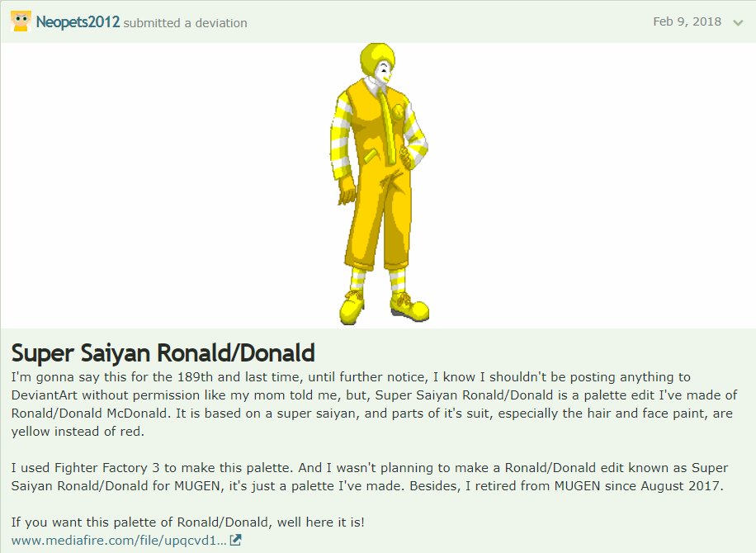Click the Neopets2012 avatar icon
Viewport: 756px width, 553px height.
point(21,21)
